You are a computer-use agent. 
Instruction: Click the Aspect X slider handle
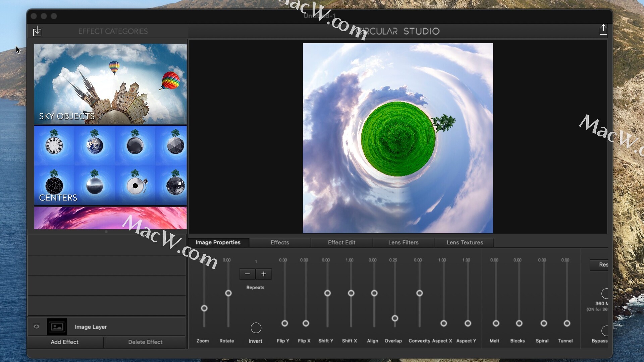[444, 323]
